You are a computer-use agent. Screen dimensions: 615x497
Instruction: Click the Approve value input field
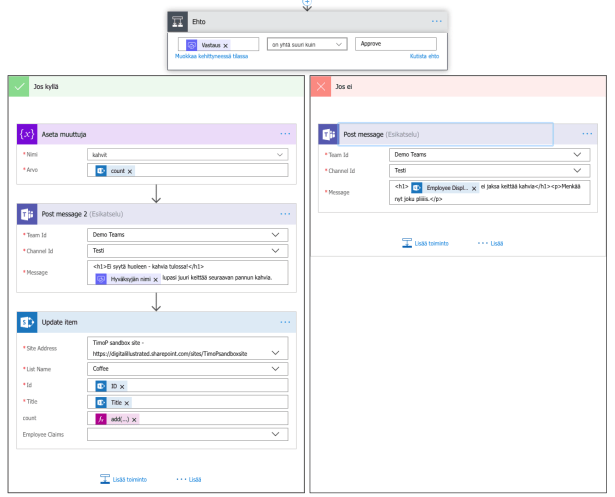[x=396, y=45]
